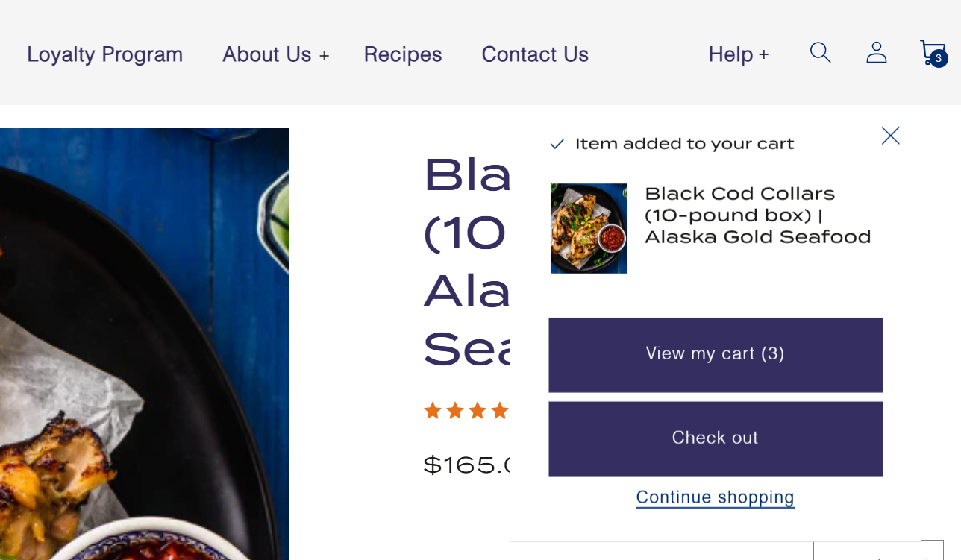This screenshot has height=560, width=961.
Task: Click the Item added to your cart message
Action: tap(684, 144)
